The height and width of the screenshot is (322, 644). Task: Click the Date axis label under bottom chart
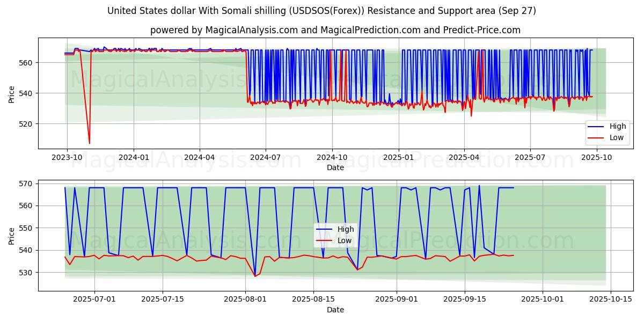point(335,310)
